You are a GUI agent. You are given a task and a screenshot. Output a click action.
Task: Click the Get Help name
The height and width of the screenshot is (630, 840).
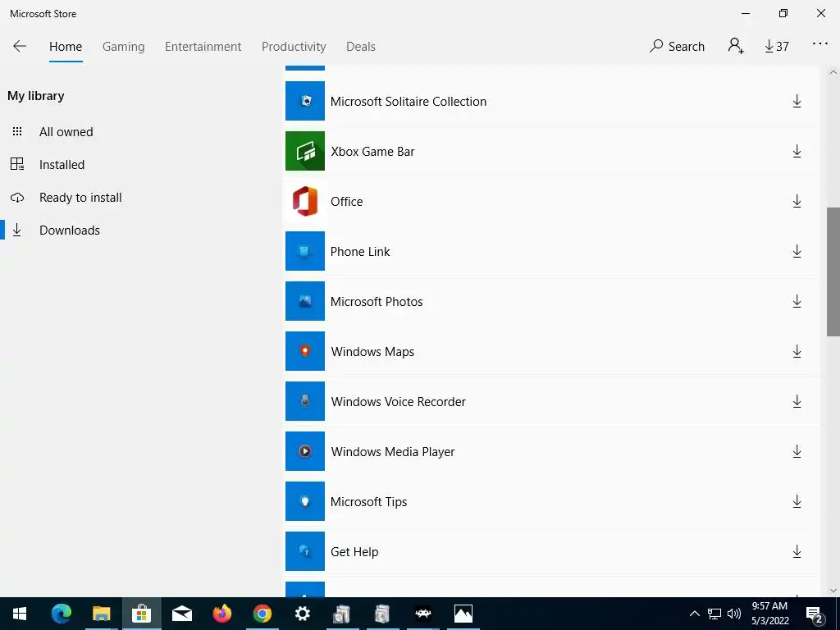[354, 551]
